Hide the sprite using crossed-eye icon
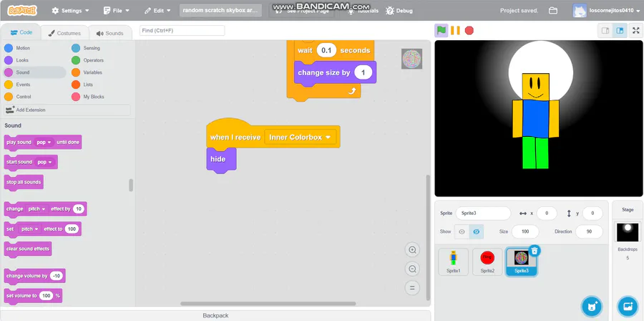 (x=477, y=232)
